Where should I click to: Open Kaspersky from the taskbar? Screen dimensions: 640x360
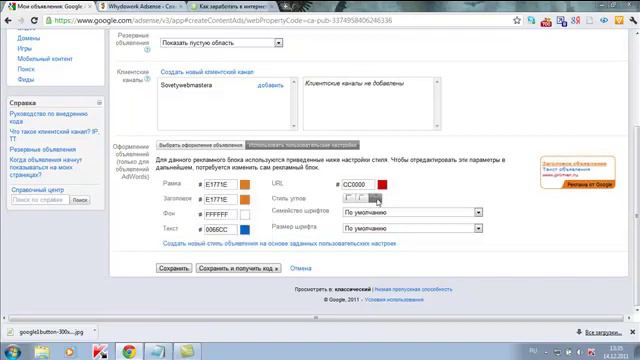click(100, 351)
